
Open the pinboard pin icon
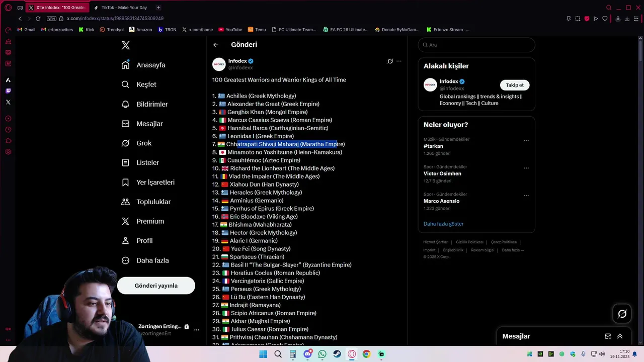[569, 19]
